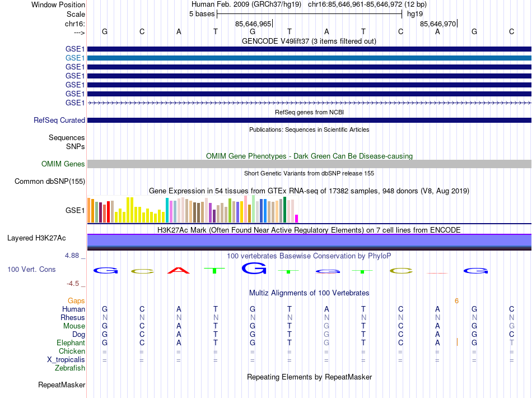532x398 pixels.
Task: Click the Human species label
Action: [73, 309]
